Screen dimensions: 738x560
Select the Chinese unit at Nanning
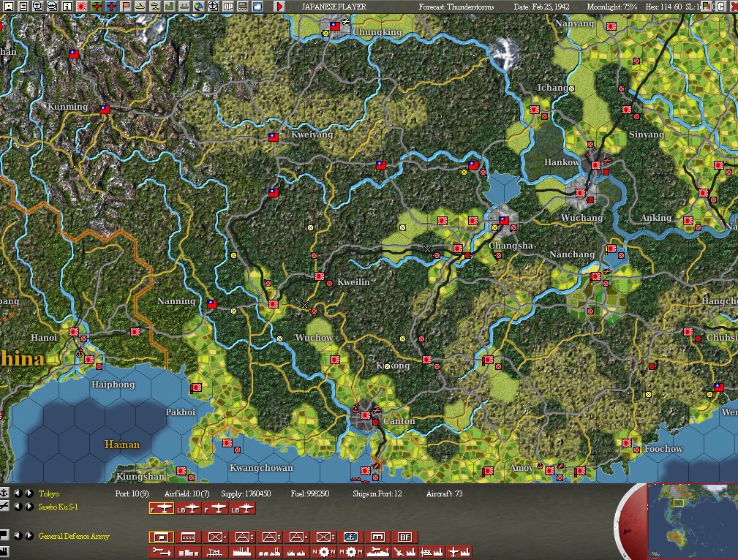[212, 303]
